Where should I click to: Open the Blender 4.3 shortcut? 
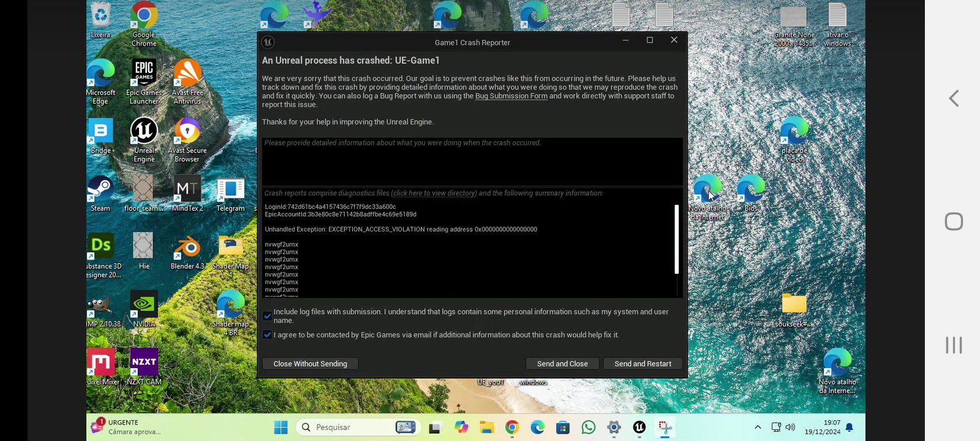(x=187, y=251)
